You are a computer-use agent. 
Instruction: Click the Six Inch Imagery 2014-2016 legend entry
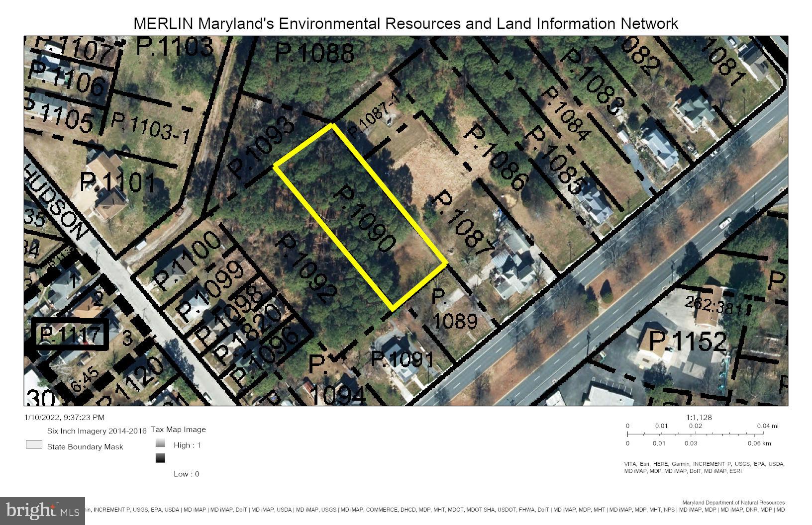97,431
